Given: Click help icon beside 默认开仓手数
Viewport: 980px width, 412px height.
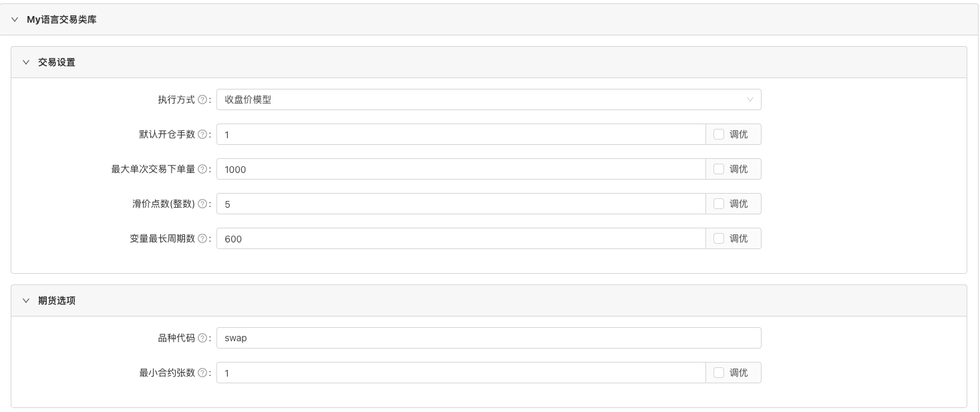Looking at the screenshot, I should 202,134.
